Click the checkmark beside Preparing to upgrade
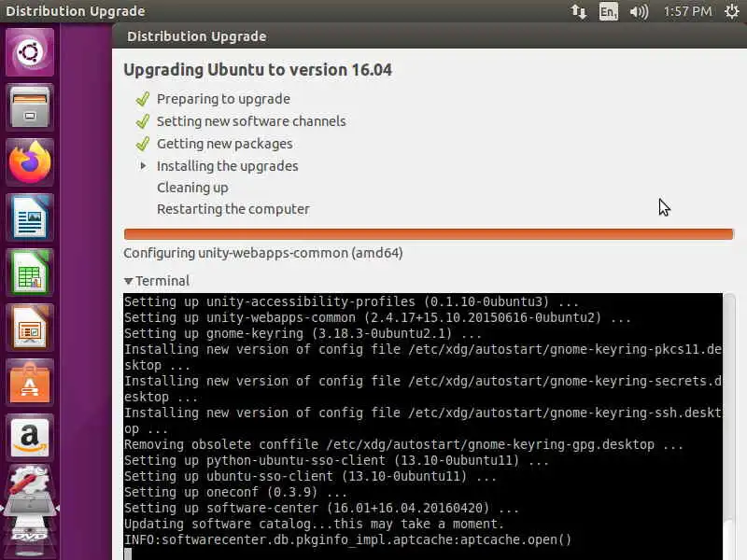 [x=143, y=99]
